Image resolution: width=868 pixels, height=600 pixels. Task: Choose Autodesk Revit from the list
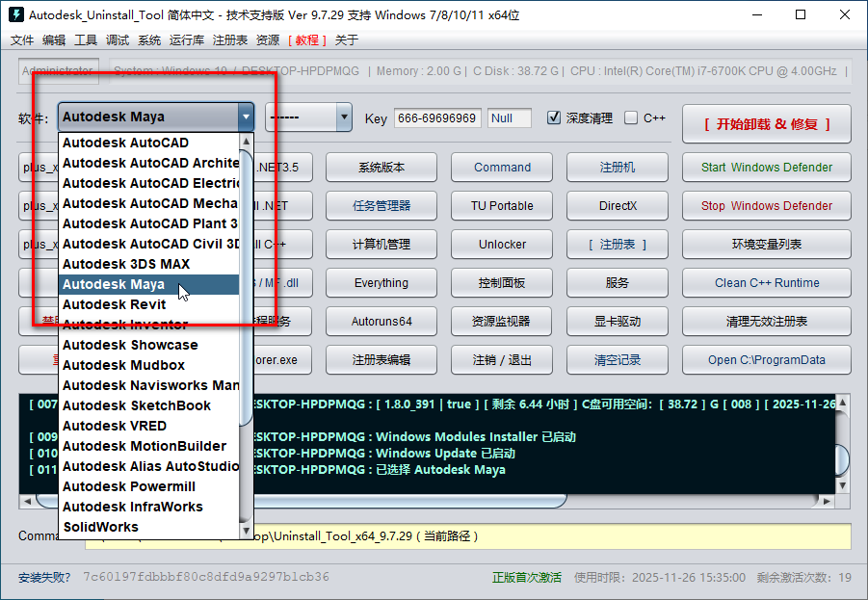tap(148, 304)
